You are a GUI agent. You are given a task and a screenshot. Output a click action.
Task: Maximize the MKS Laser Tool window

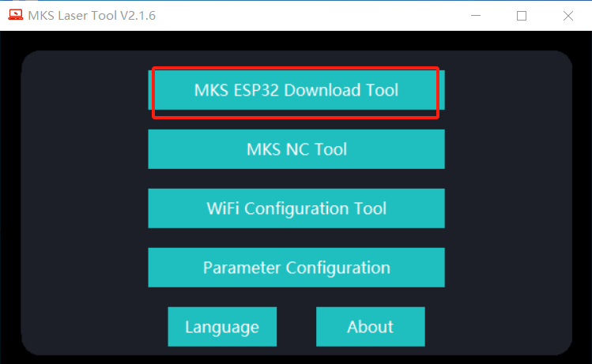[x=522, y=16]
